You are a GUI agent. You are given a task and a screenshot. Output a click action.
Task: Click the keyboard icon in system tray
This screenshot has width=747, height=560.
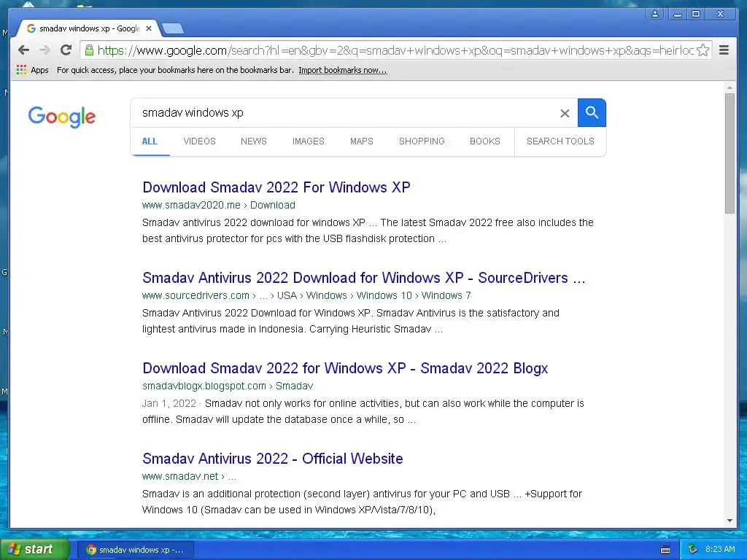[x=665, y=550]
